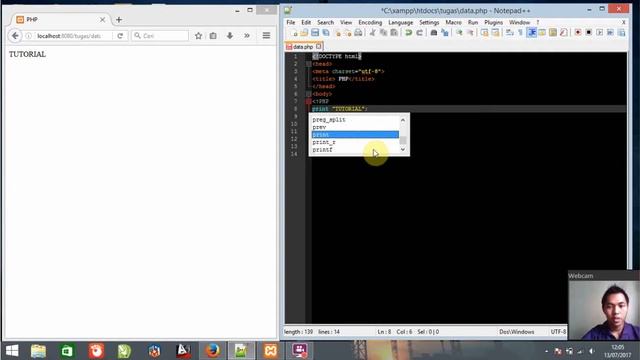This screenshot has height=360, width=640.
Task: Open the Macro menu
Action: tap(453, 22)
